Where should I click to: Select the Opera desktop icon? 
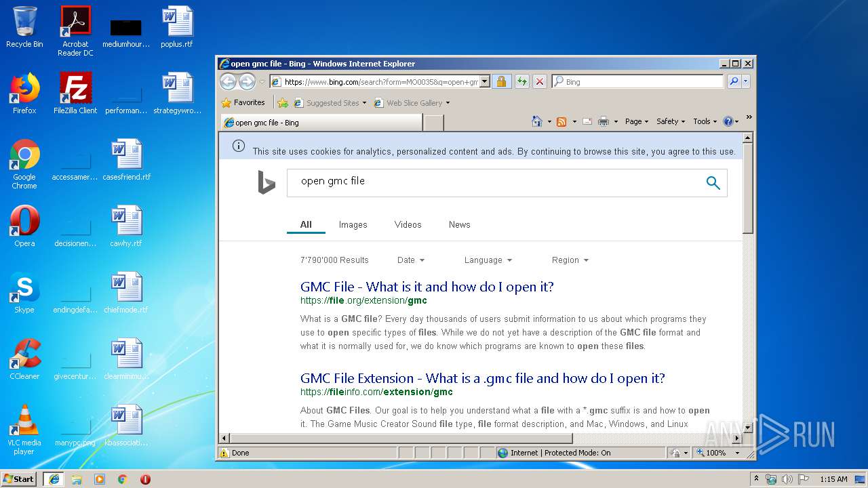point(24,226)
